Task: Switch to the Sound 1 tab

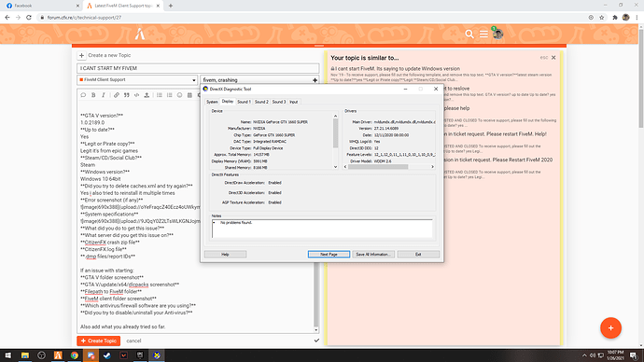Action: (244, 102)
